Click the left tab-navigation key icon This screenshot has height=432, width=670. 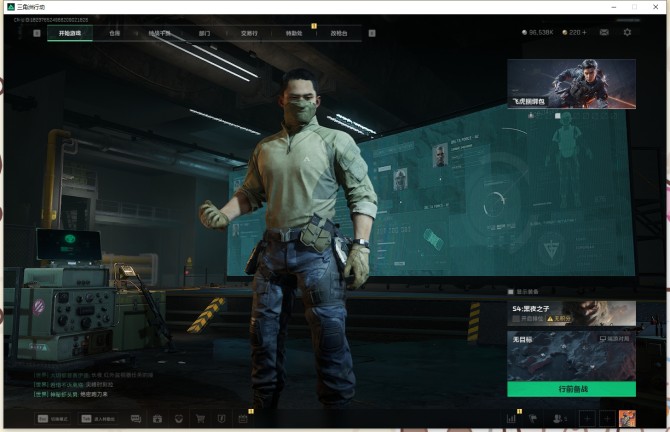coord(37,33)
